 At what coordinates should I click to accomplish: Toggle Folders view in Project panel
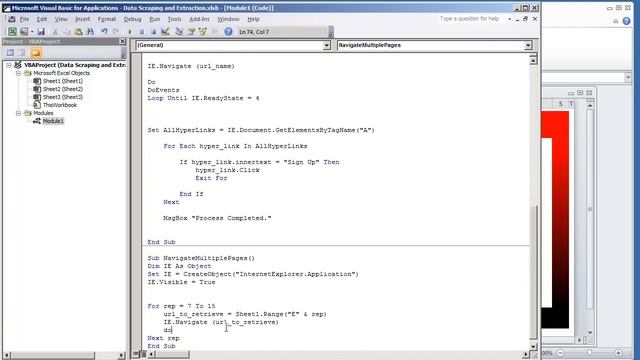36,53
